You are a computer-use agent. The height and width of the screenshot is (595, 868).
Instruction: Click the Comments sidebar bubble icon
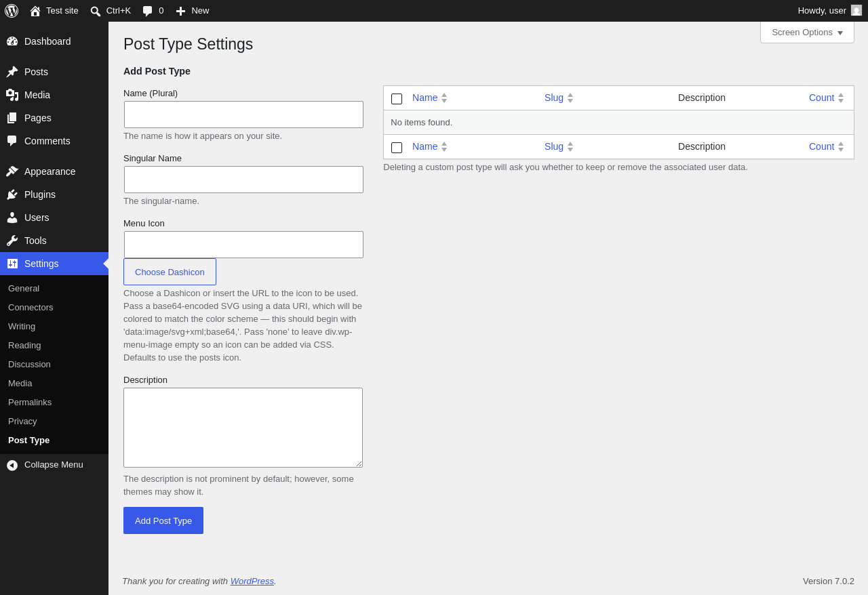12,141
